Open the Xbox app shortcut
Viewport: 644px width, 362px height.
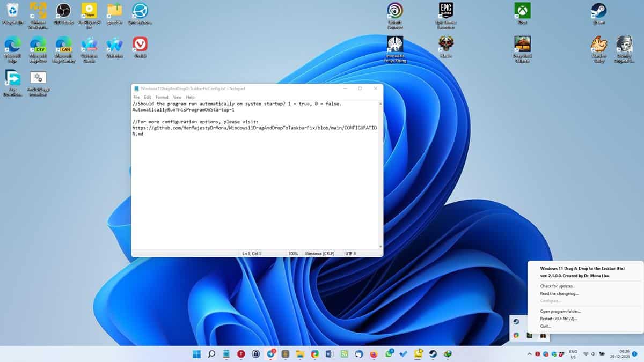pos(522,11)
